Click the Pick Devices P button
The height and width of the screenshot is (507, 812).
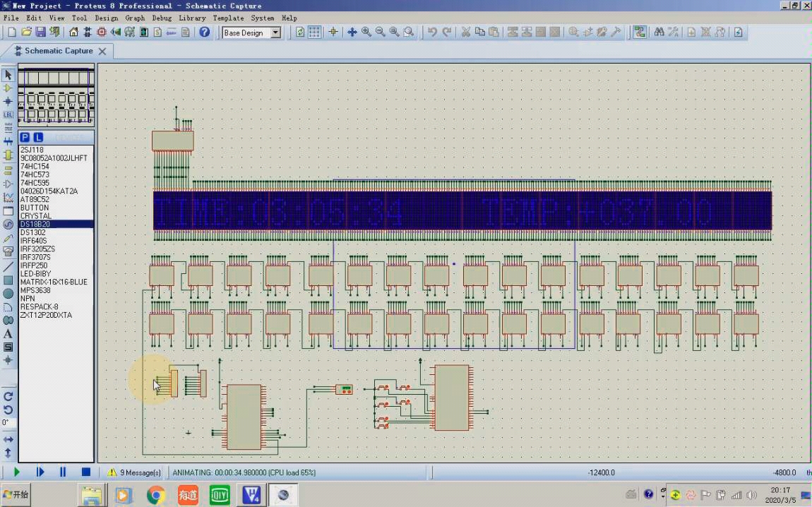25,137
